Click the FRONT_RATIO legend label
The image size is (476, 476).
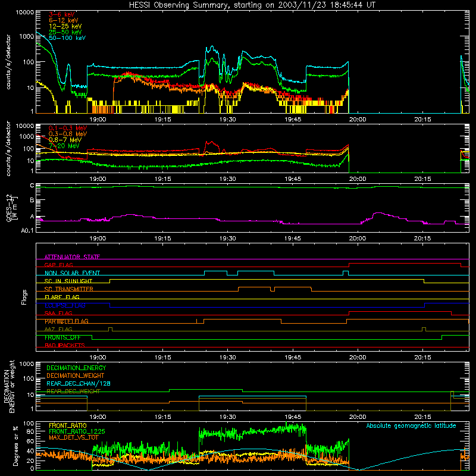pos(68,425)
